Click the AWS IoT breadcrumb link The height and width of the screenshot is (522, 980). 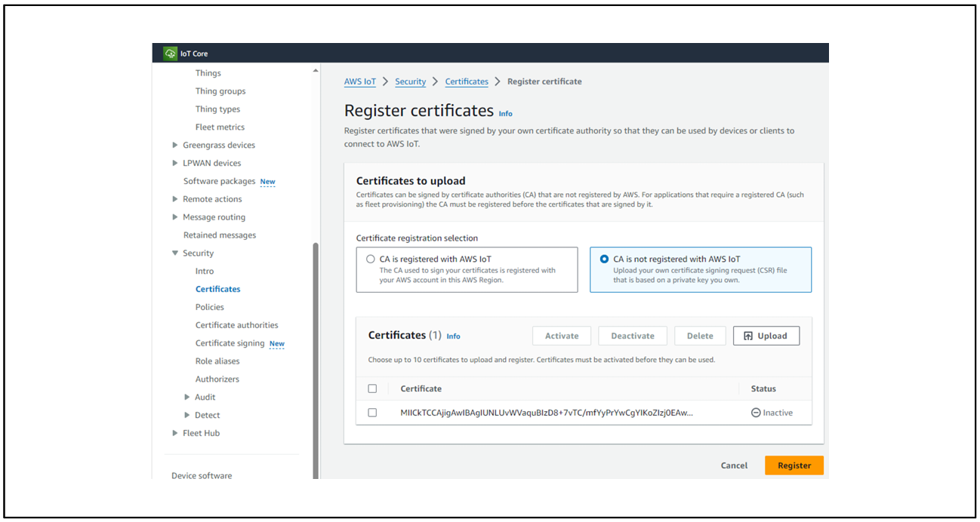[360, 81]
